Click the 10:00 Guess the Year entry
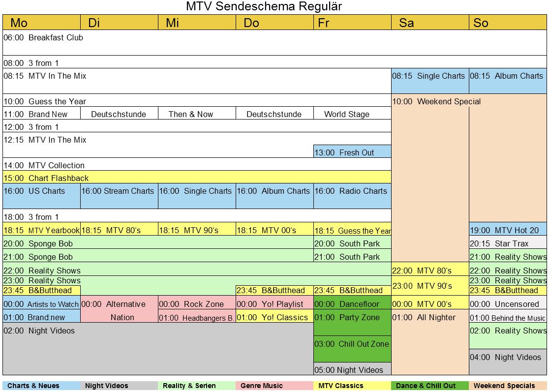 point(197,100)
